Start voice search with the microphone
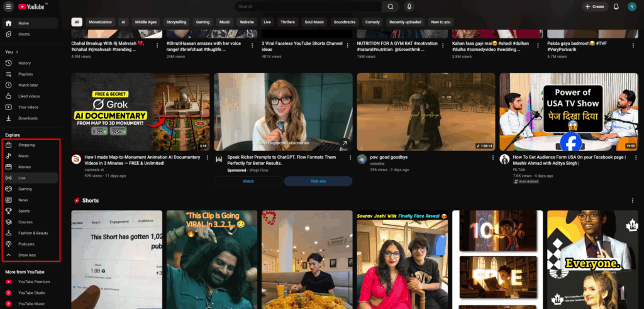 409,6
